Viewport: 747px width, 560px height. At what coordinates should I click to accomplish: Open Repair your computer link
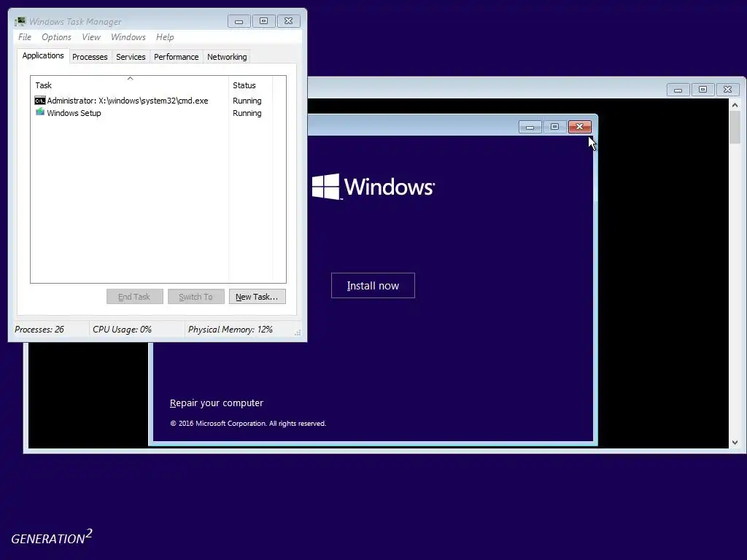tap(216, 402)
